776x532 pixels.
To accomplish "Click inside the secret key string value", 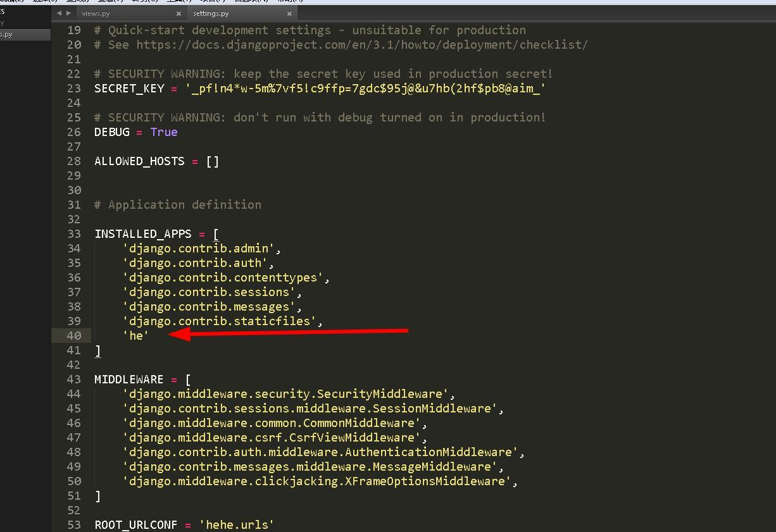I will pos(366,88).
